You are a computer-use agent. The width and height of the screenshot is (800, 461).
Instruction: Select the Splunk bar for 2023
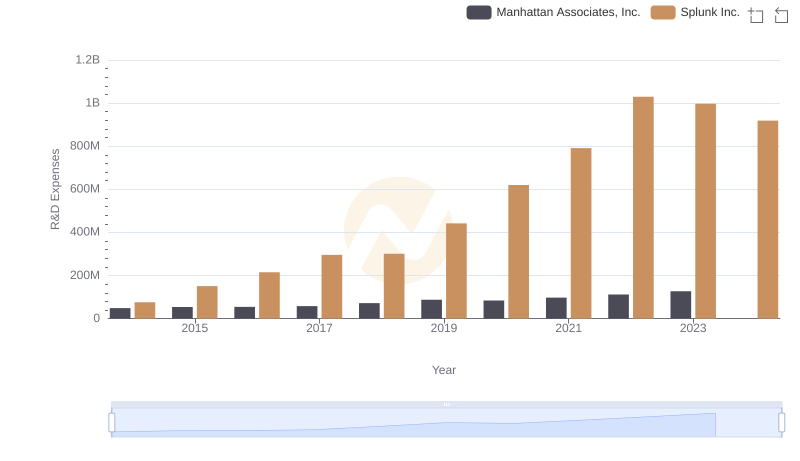coord(705,211)
